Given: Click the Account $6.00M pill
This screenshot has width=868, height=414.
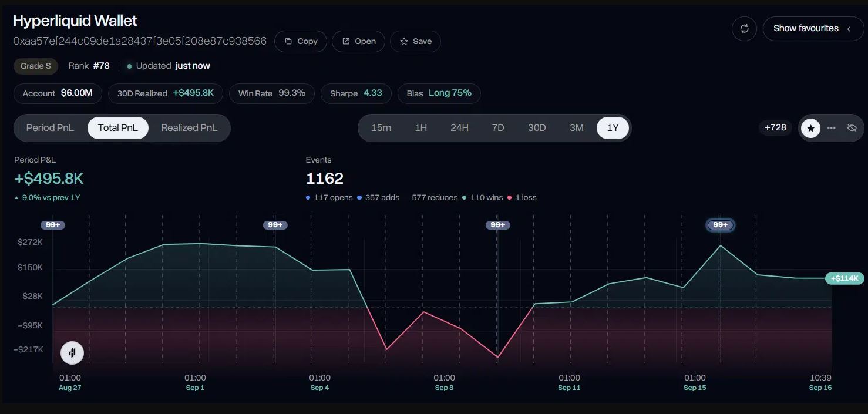Looking at the screenshot, I should (58, 93).
